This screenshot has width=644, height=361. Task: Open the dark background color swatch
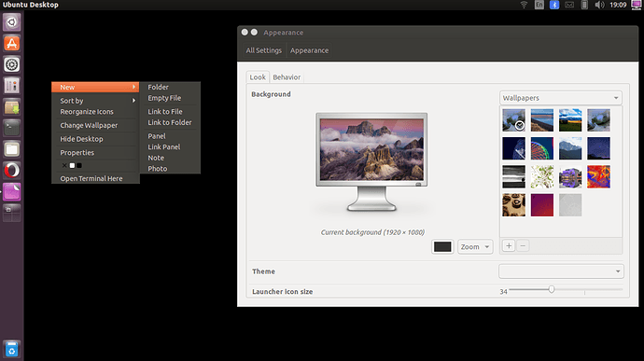(x=442, y=247)
